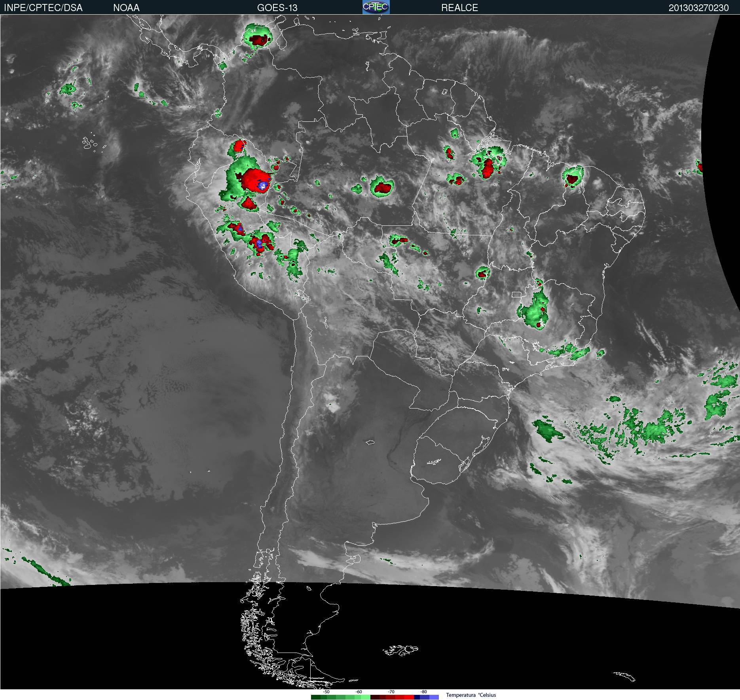Click the -50 legend value
740x700 pixels.
(x=326, y=692)
